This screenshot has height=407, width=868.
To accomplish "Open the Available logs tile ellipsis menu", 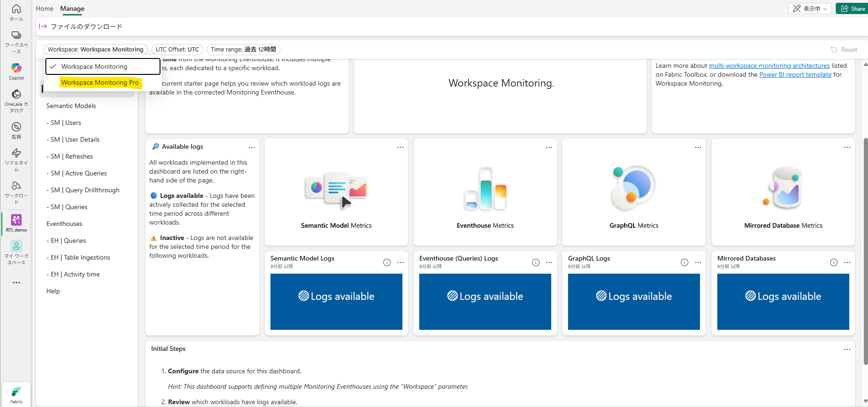I will click(x=252, y=147).
